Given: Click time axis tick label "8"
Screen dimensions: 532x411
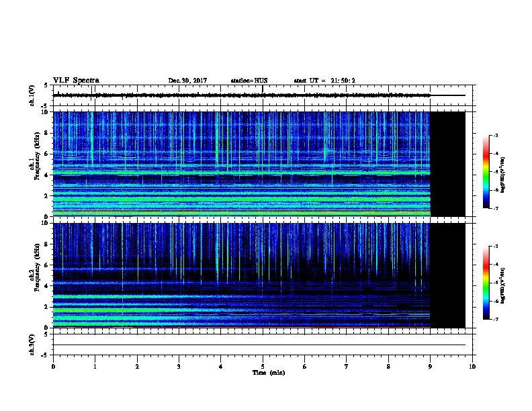Looking at the screenshot, I should coord(388,367).
